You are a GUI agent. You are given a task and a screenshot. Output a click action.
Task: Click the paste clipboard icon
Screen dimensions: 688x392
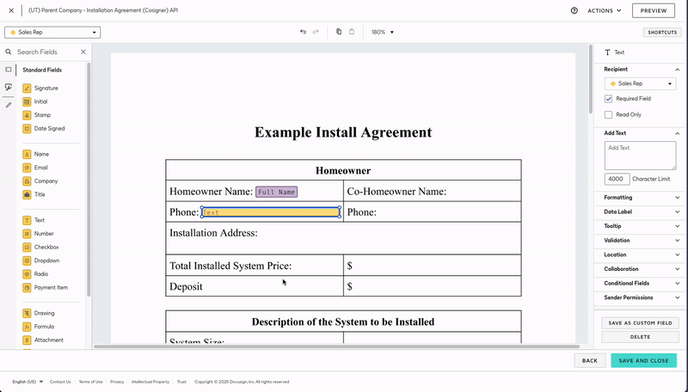click(x=351, y=32)
